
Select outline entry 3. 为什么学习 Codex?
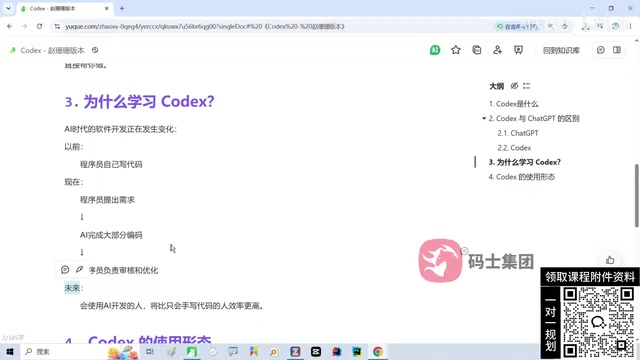(524, 162)
